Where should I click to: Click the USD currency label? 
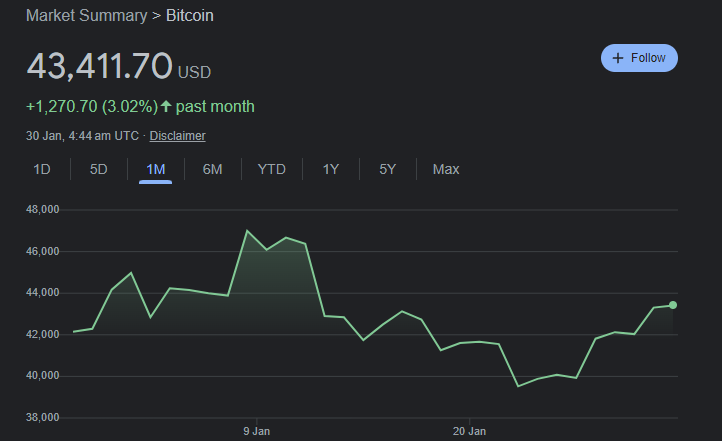click(x=194, y=73)
